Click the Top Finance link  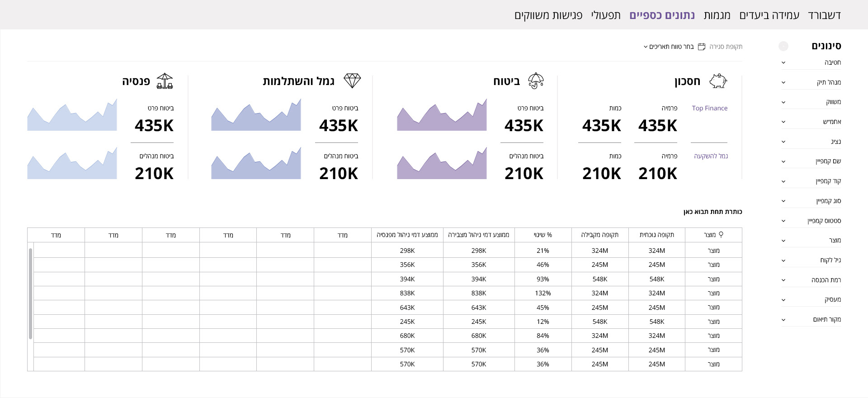pyautogui.click(x=709, y=108)
